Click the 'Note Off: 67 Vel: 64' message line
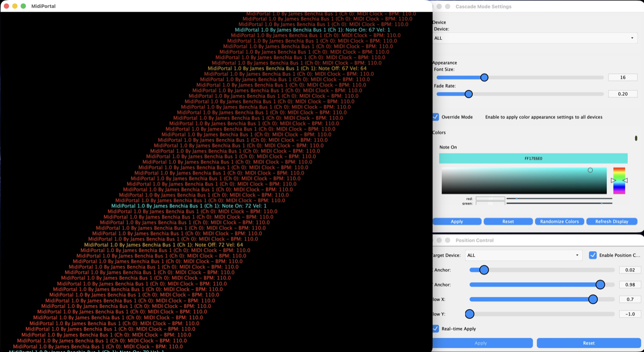This screenshot has width=644, height=352. click(x=287, y=68)
